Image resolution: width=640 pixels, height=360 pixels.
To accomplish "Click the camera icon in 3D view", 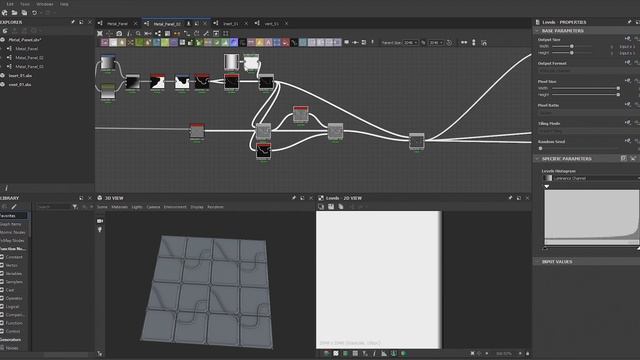I will [x=100, y=221].
